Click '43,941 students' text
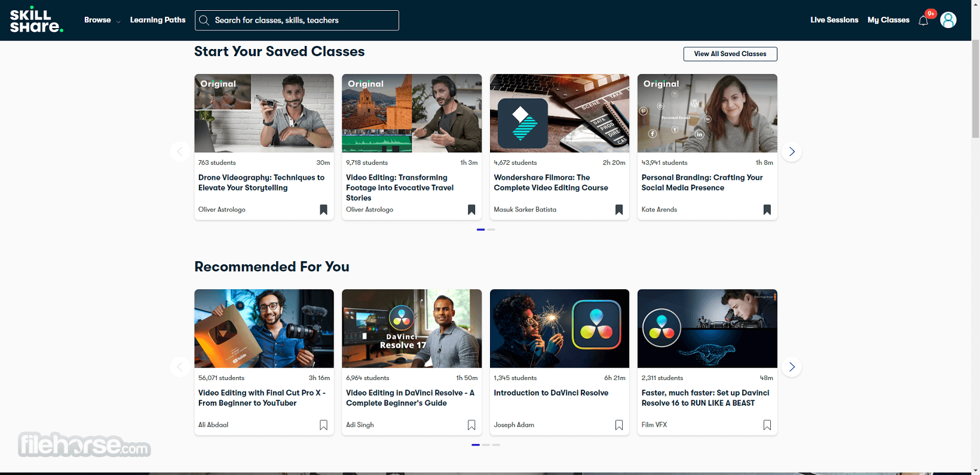The width and height of the screenshot is (980, 475). pos(664,163)
